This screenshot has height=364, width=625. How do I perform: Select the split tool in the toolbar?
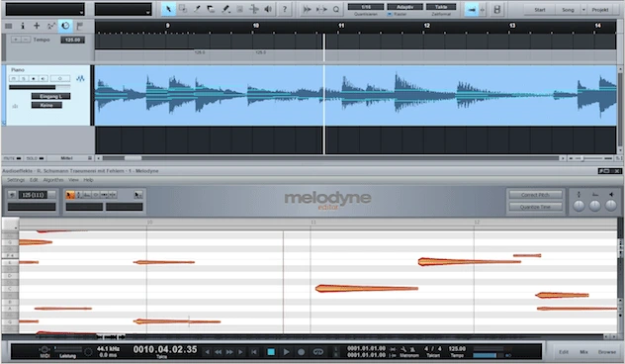click(197, 9)
